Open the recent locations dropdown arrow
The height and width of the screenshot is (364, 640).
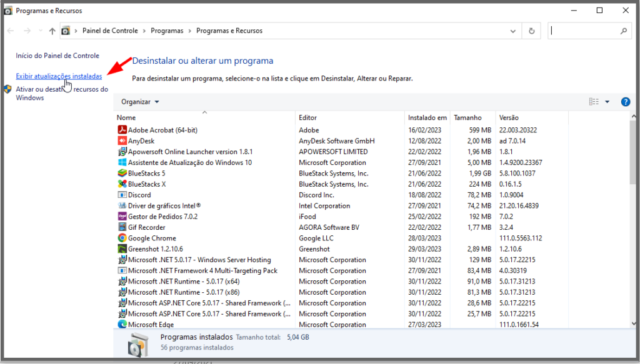pyautogui.click(x=41, y=31)
